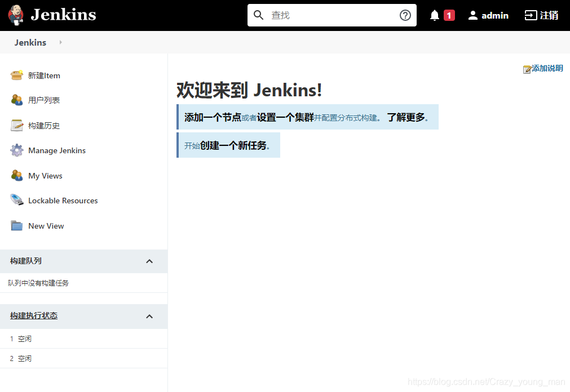Open the 用户列表 menu entry
The height and width of the screenshot is (392, 570).
coord(44,100)
